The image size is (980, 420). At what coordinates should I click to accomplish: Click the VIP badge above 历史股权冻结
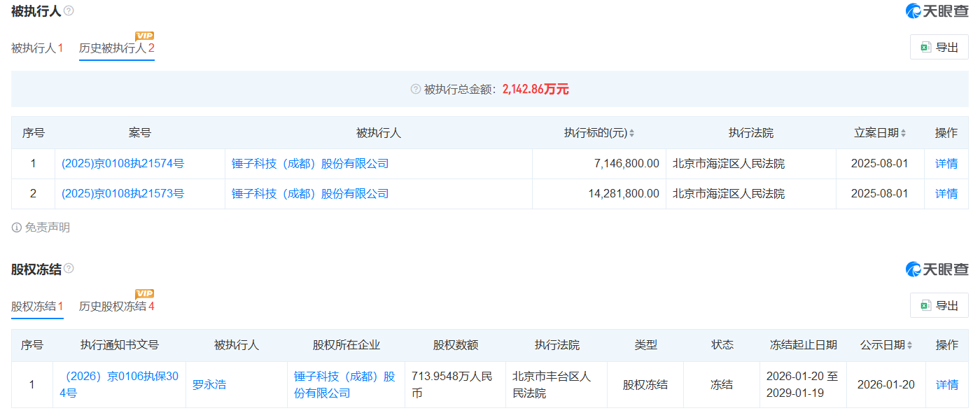(144, 293)
